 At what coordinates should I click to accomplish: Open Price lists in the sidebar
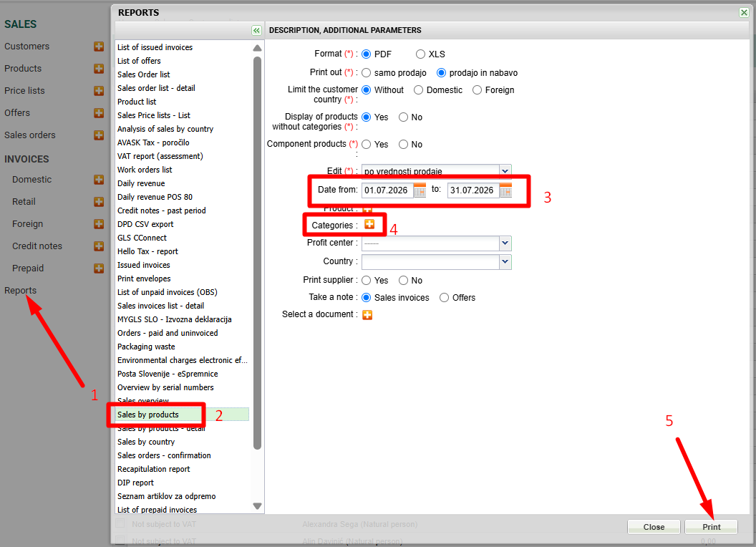[x=24, y=91]
